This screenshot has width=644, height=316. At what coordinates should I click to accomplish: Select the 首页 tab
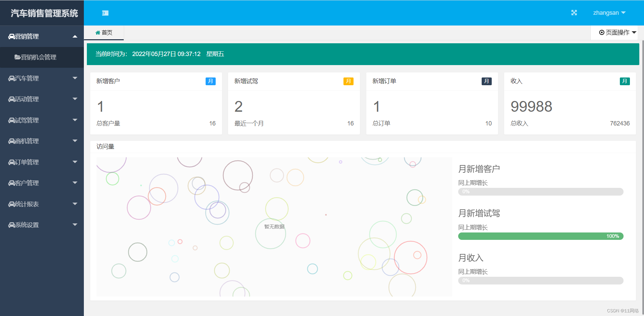coord(104,33)
